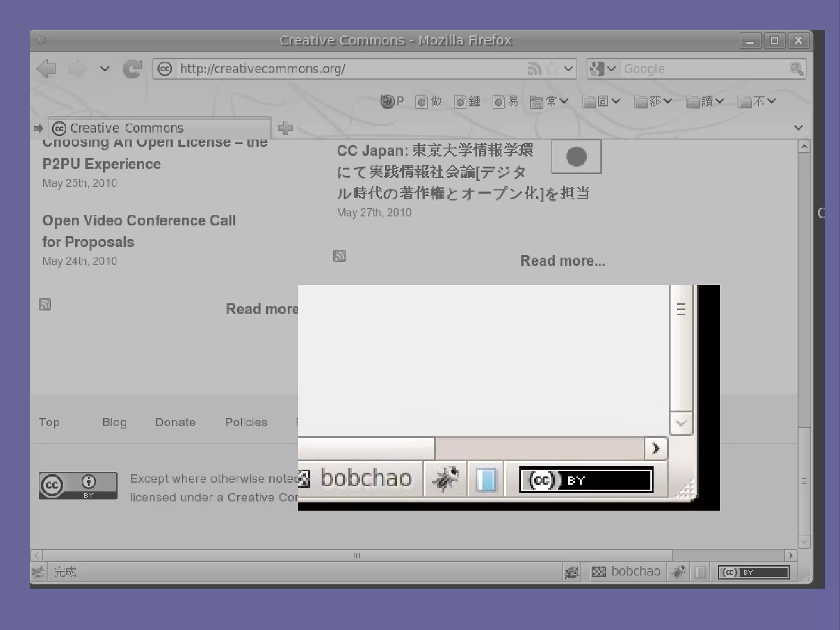Expand the list all tabs chevron

(x=798, y=128)
